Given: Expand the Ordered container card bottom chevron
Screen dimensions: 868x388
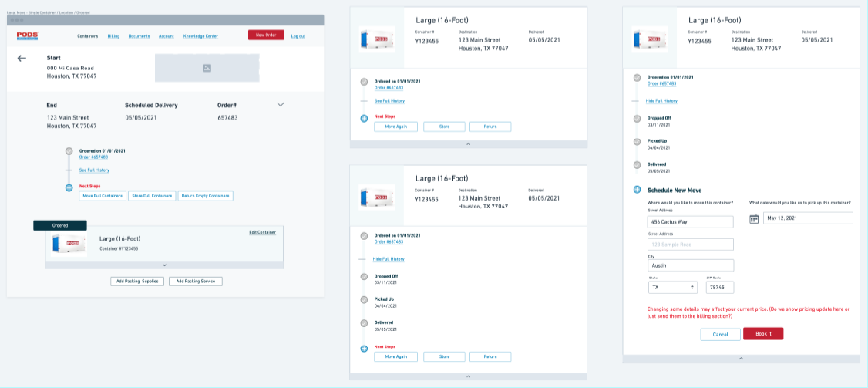Looking at the screenshot, I should [164, 265].
